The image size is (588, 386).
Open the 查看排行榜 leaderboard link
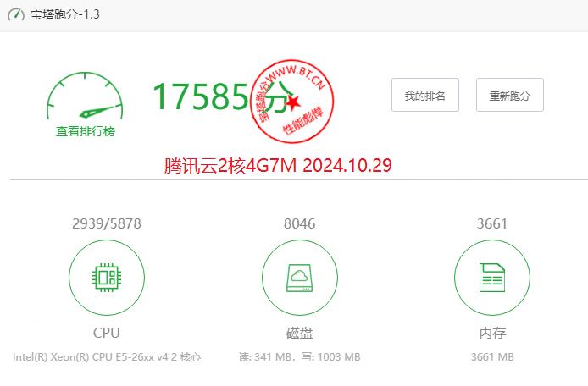tap(85, 131)
